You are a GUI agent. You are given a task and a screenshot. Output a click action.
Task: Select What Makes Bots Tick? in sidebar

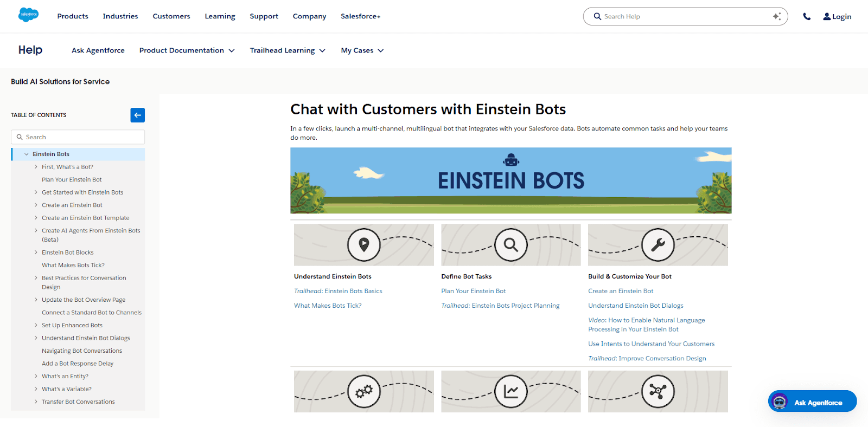73,265
